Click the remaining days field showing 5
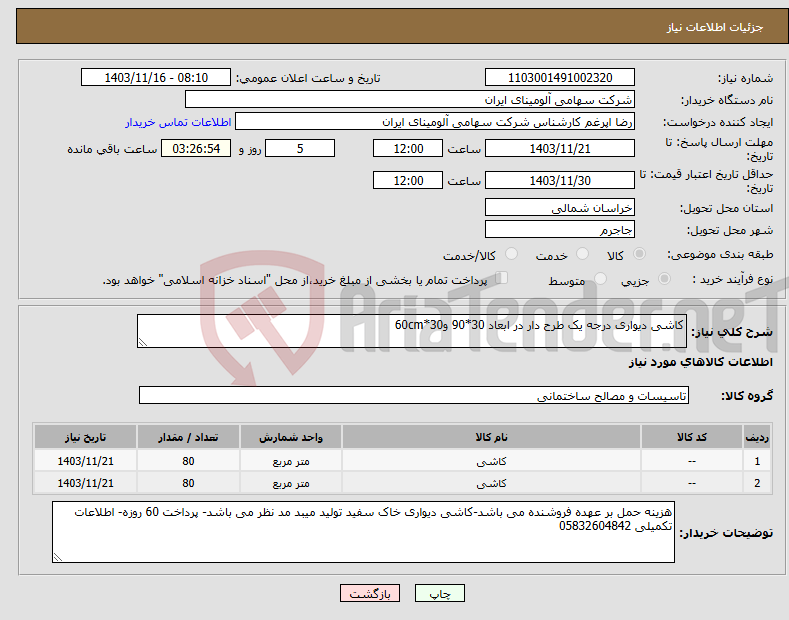The height and width of the screenshot is (620, 789). [x=300, y=148]
